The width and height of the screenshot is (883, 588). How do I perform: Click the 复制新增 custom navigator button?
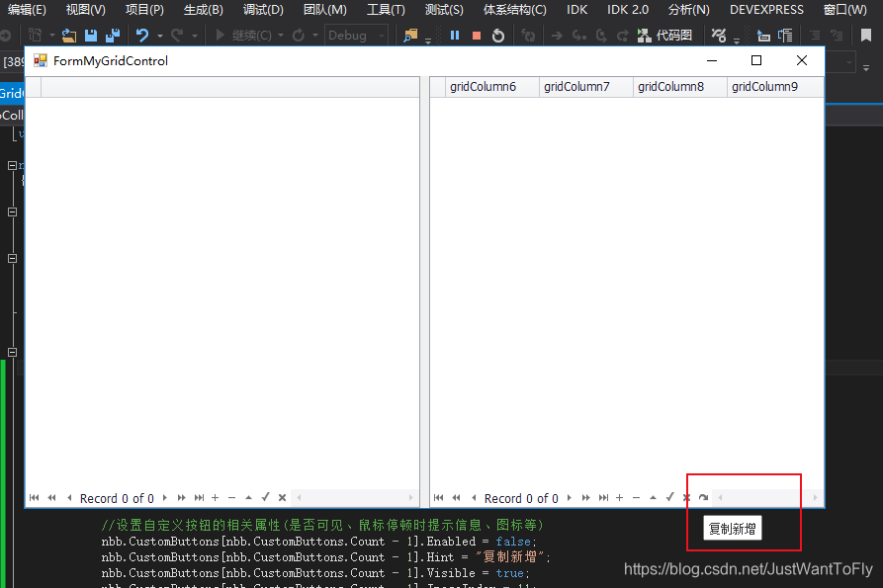click(703, 497)
